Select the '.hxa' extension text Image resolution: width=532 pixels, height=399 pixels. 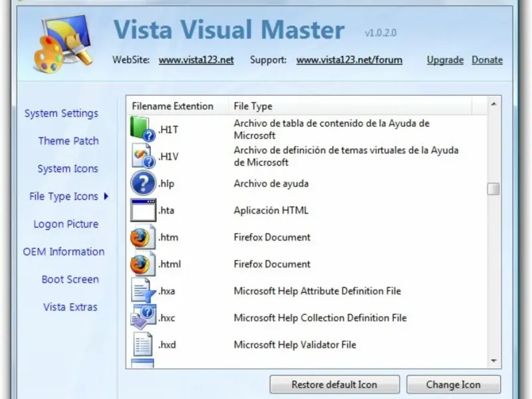167,291
